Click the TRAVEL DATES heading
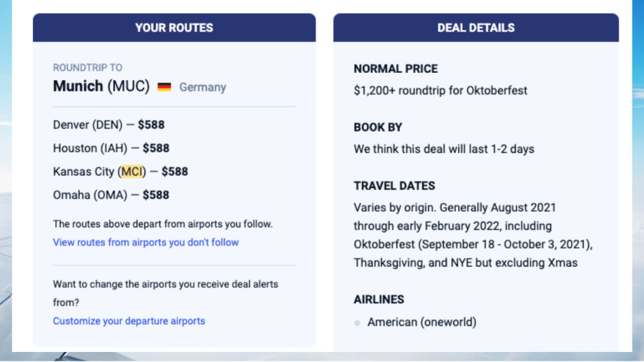This screenshot has width=644, height=362. coord(394,186)
